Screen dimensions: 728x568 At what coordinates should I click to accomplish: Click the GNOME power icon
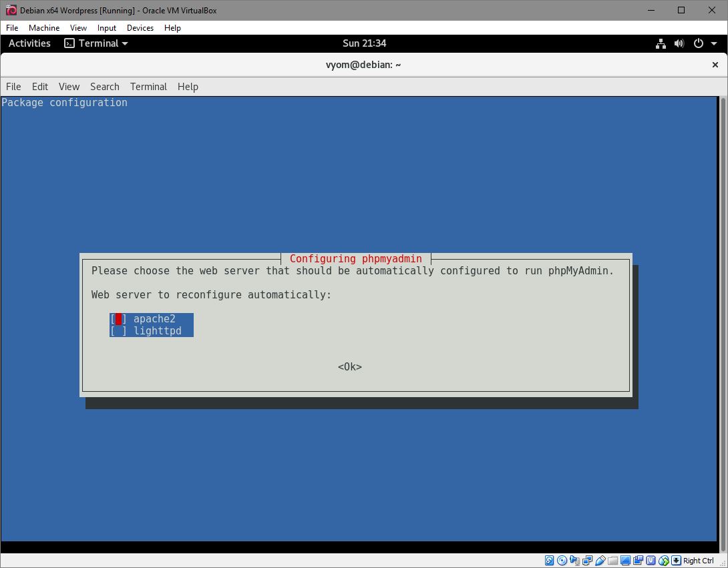(x=699, y=43)
